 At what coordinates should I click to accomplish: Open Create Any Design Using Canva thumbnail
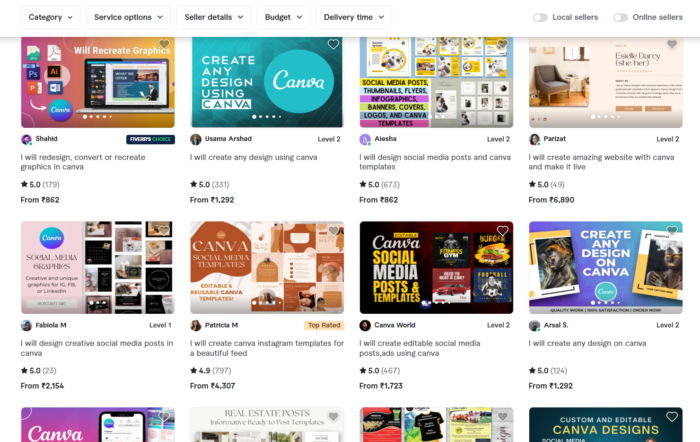coord(267,82)
